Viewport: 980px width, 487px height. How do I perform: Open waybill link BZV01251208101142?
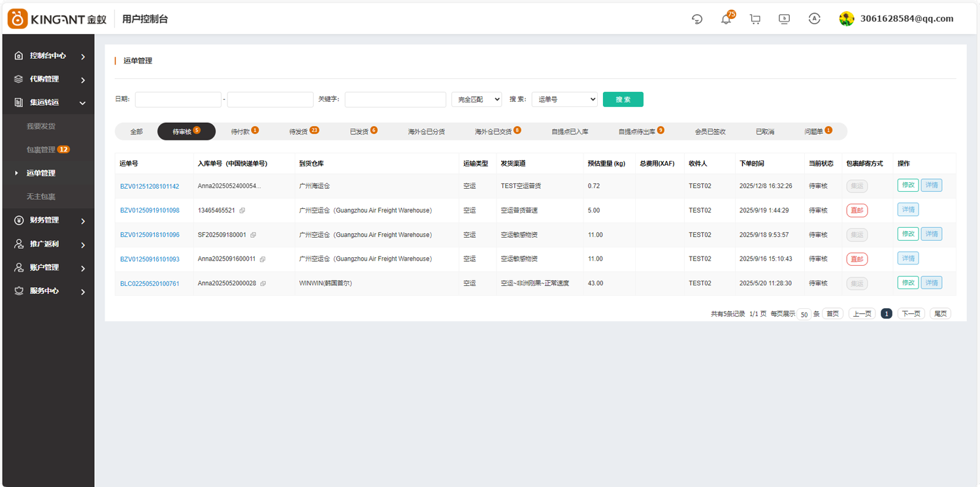[150, 187]
